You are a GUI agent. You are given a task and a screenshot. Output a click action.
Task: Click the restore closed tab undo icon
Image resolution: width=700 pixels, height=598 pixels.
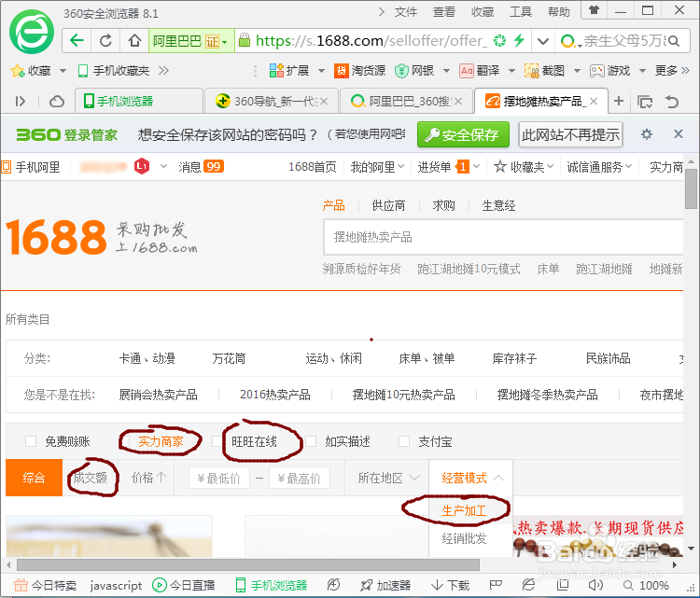pos(671,102)
